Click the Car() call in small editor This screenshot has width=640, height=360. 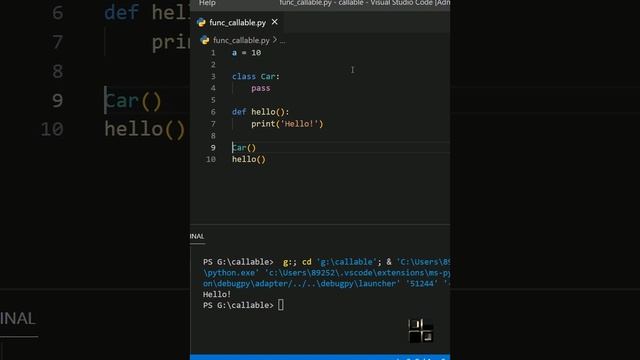pos(244,148)
